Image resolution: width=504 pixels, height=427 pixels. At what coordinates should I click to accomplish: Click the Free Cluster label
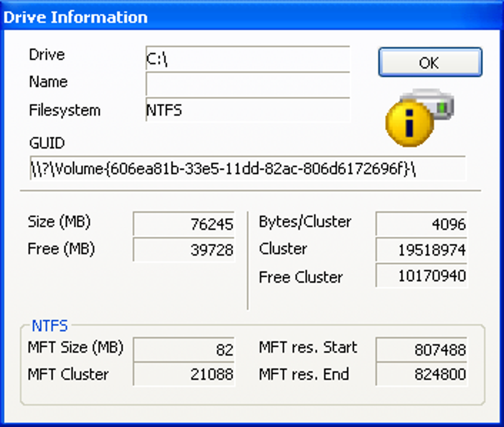coord(301,277)
